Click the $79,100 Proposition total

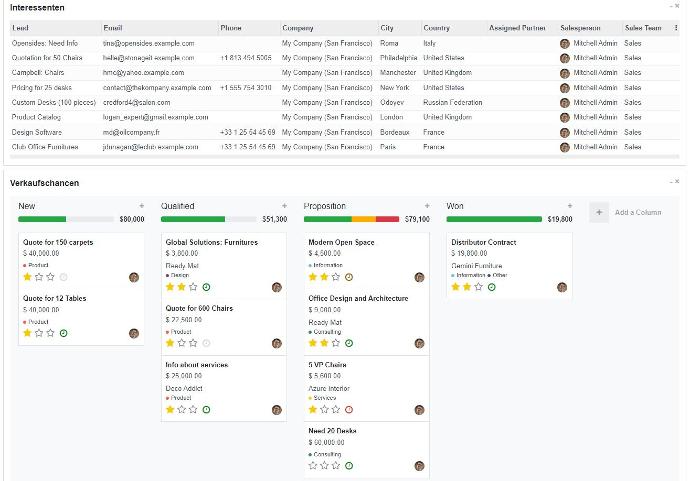417,219
